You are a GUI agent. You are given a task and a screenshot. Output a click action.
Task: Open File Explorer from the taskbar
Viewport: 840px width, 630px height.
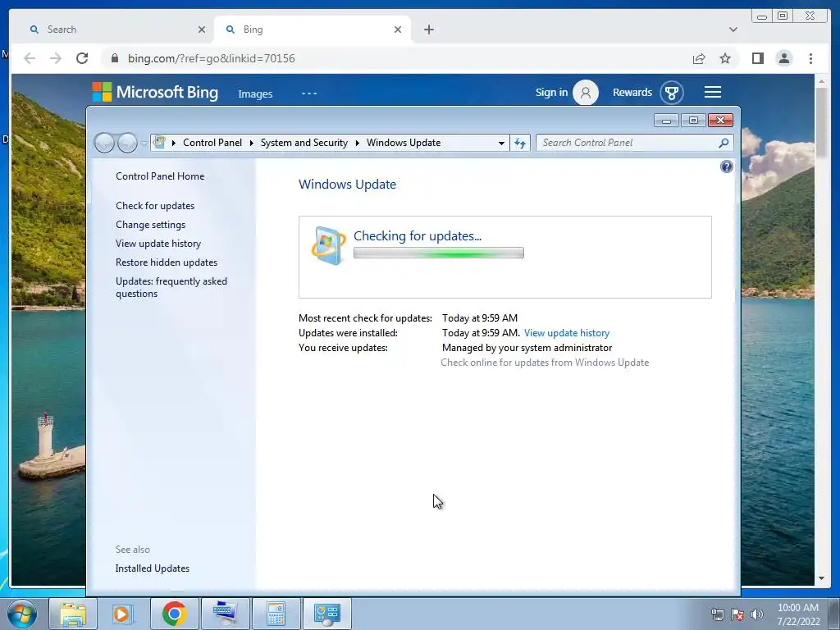(x=73, y=614)
